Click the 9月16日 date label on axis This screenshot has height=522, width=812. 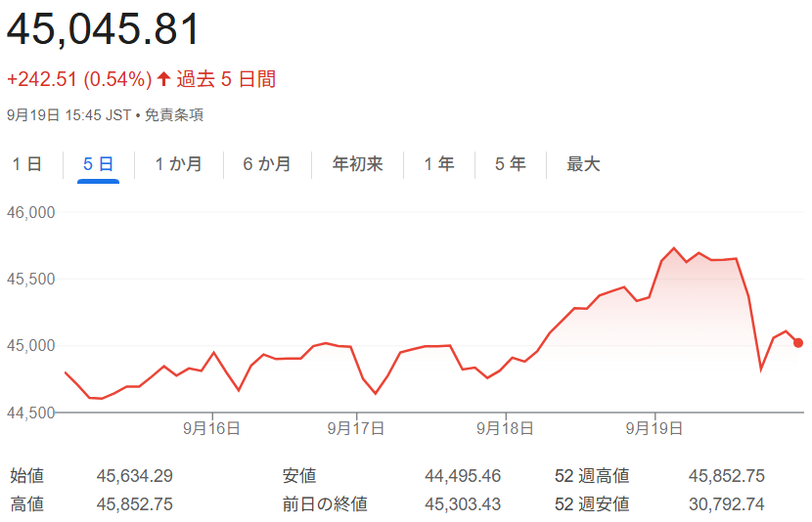coord(209,428)
